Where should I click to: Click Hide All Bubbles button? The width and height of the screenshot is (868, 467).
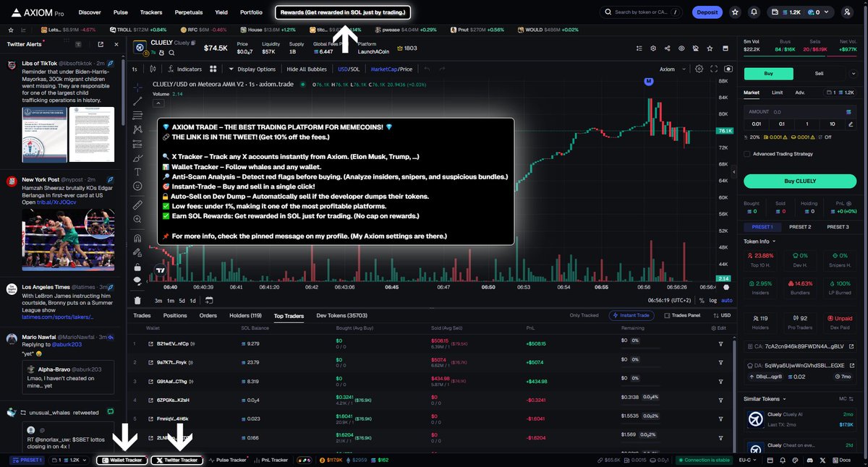point(307,69)
